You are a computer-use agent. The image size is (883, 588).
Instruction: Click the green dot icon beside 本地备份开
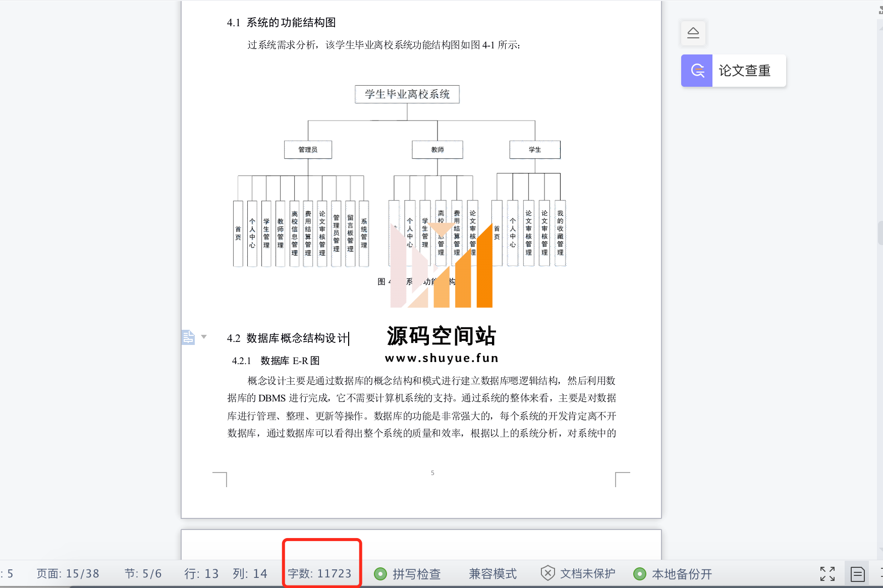pos(639,574)
